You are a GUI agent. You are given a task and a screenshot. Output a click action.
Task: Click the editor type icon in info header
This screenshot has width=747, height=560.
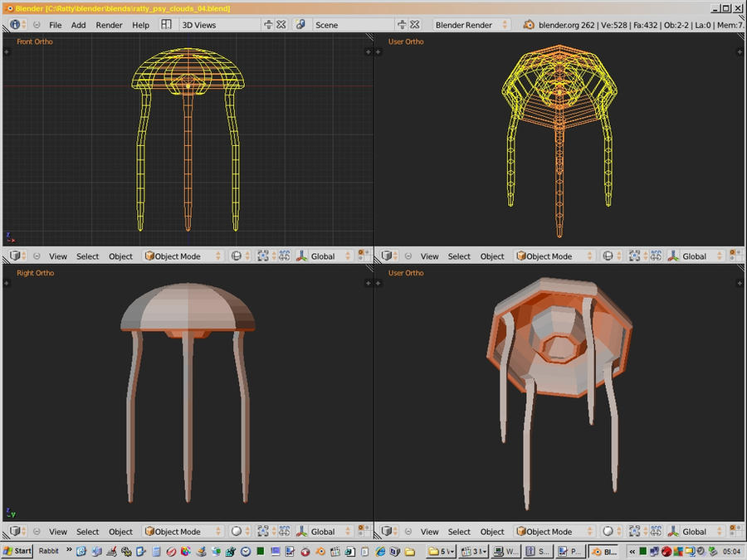[x=16, y=25]
